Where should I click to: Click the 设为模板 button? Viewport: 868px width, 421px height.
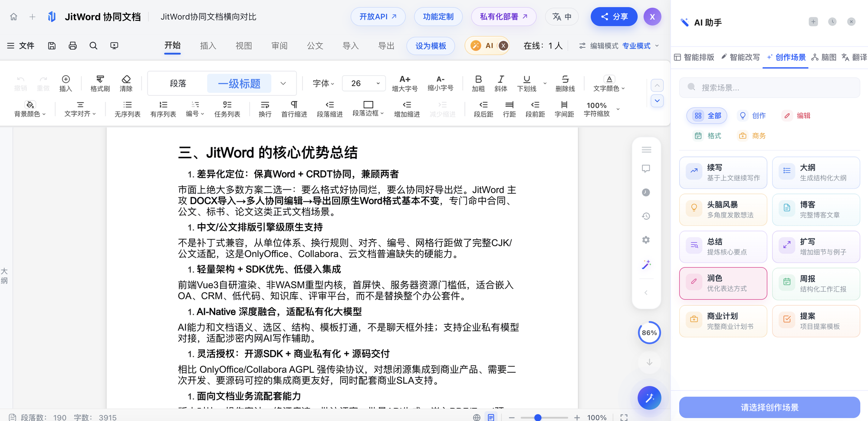tap(431, 46)
